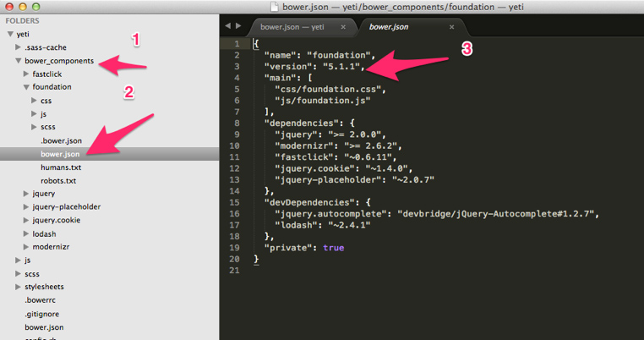
Task: Expand the lodash folder
Action: tap(26, 233)
